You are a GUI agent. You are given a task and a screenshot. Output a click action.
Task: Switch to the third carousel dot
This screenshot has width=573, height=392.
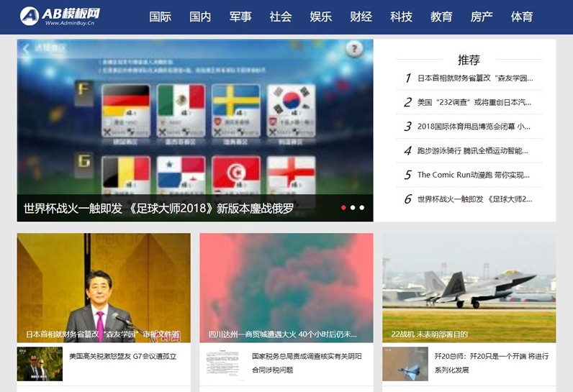[x=362, y=208]
